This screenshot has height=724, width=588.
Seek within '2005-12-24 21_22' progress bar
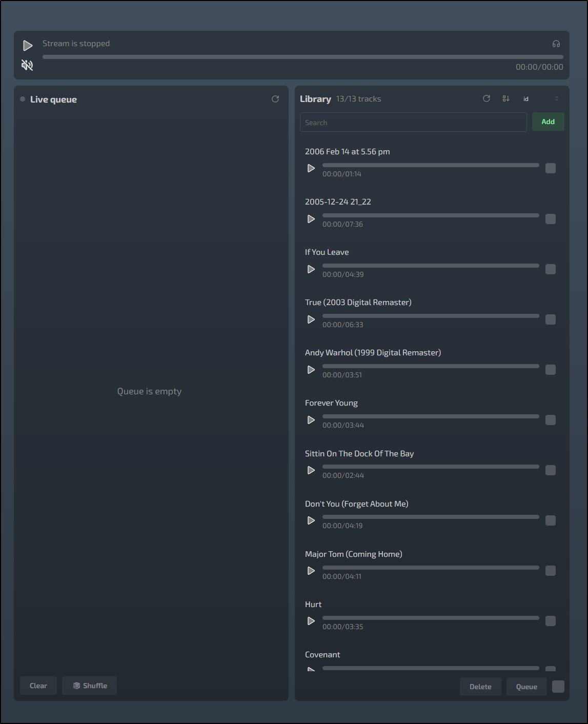click(431, 215)
